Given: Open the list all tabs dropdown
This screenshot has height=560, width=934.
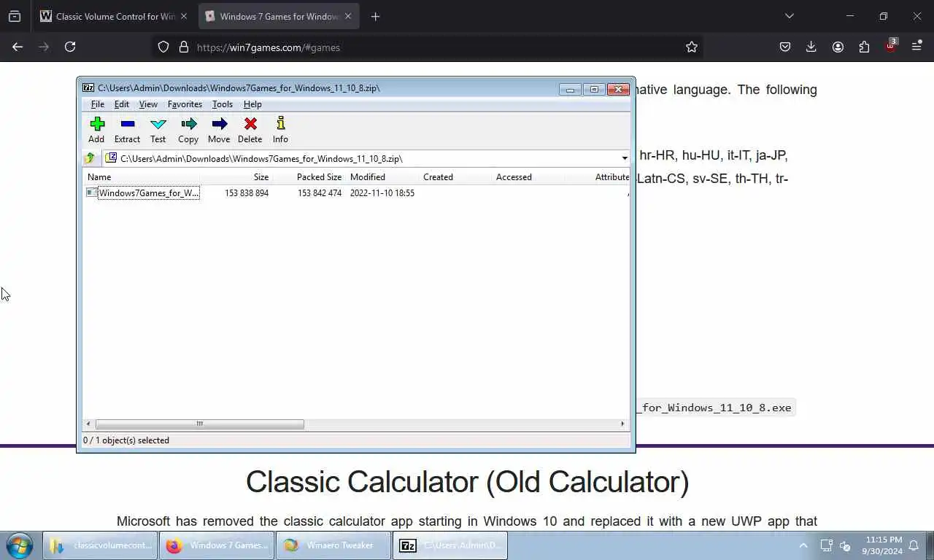Looking at the screenshot, I should 789,16.
